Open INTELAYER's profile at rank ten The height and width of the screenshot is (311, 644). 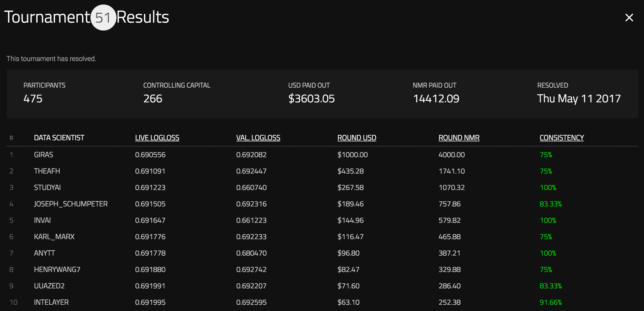pyautogui.click(x=51, y=302)
